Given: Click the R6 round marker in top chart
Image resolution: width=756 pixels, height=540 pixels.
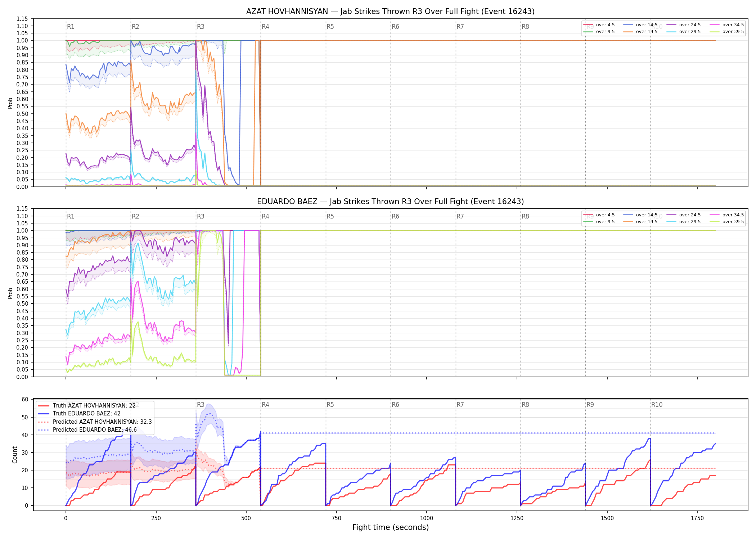Looking at the screenshot, I should point(395,27).
